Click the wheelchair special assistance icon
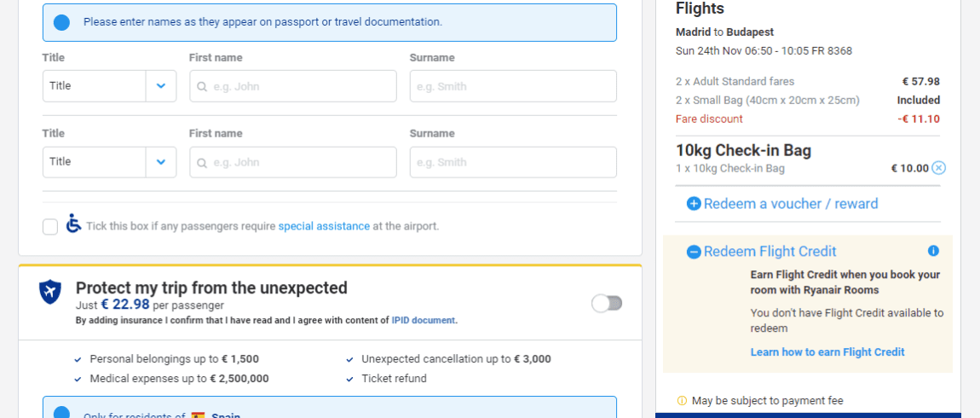This screenshot has height=418, width=980. coord(74,224)
